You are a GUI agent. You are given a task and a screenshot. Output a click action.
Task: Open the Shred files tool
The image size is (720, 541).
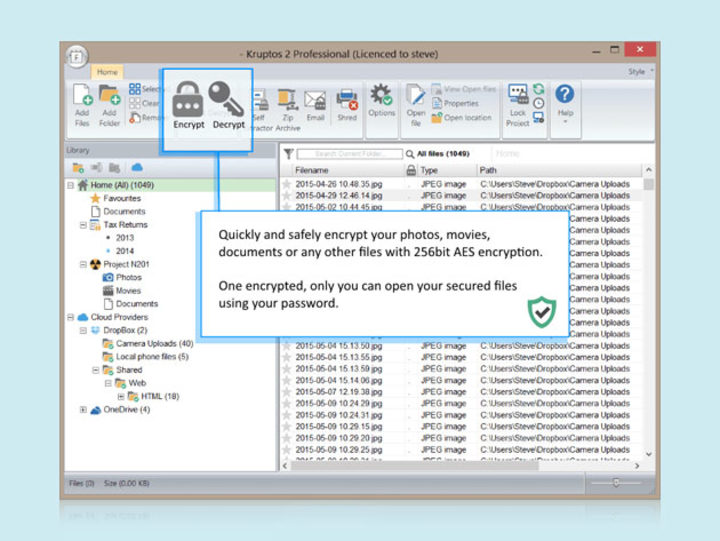coord(346,103)
